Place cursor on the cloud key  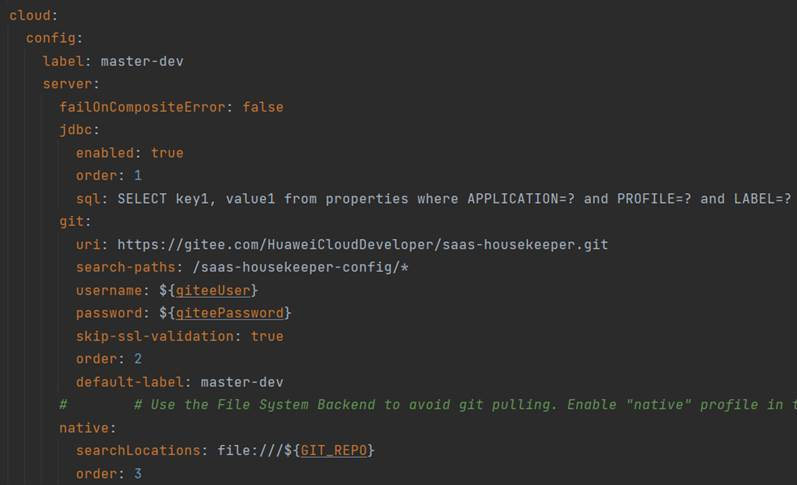[31, 15]
